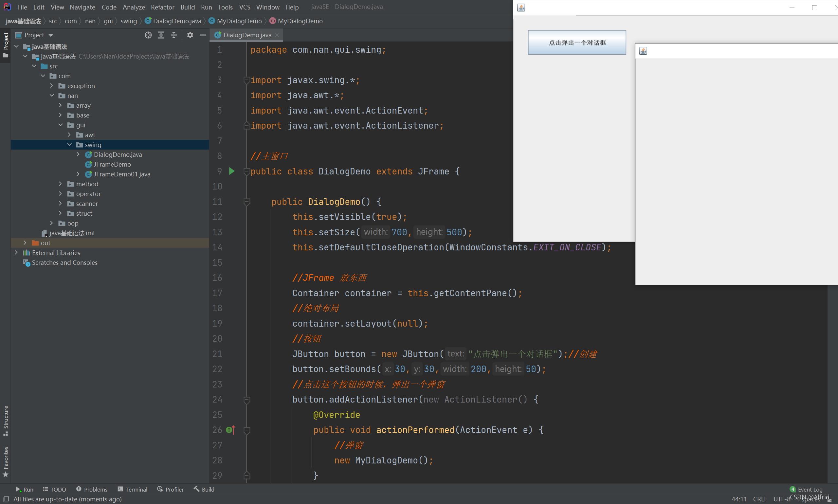Open the Build menu
838x504 pixels.
188,7
